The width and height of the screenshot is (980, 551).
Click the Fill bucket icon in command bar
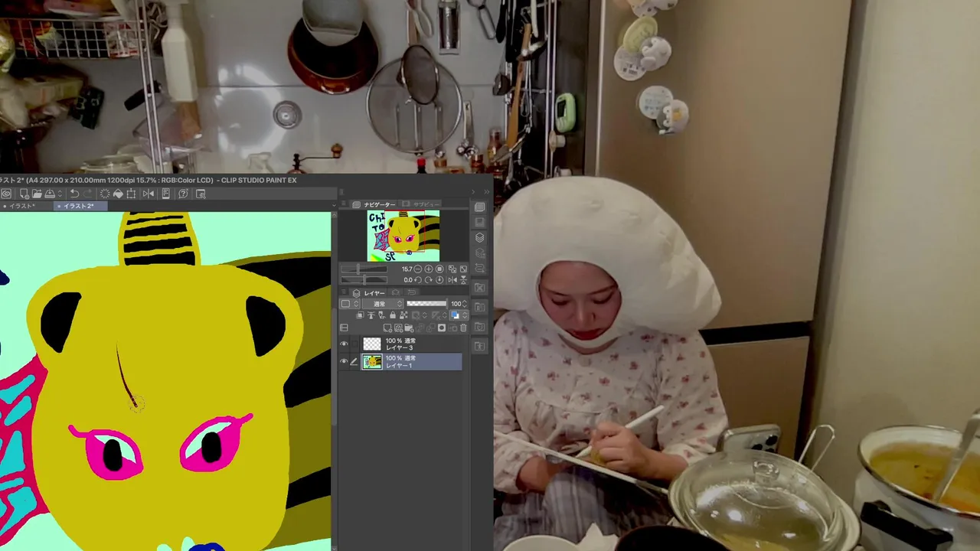click(118, 194)
